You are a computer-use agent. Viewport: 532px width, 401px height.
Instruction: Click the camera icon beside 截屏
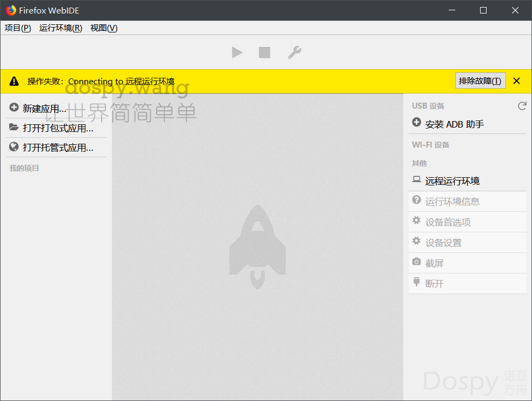tap(416, 262)
